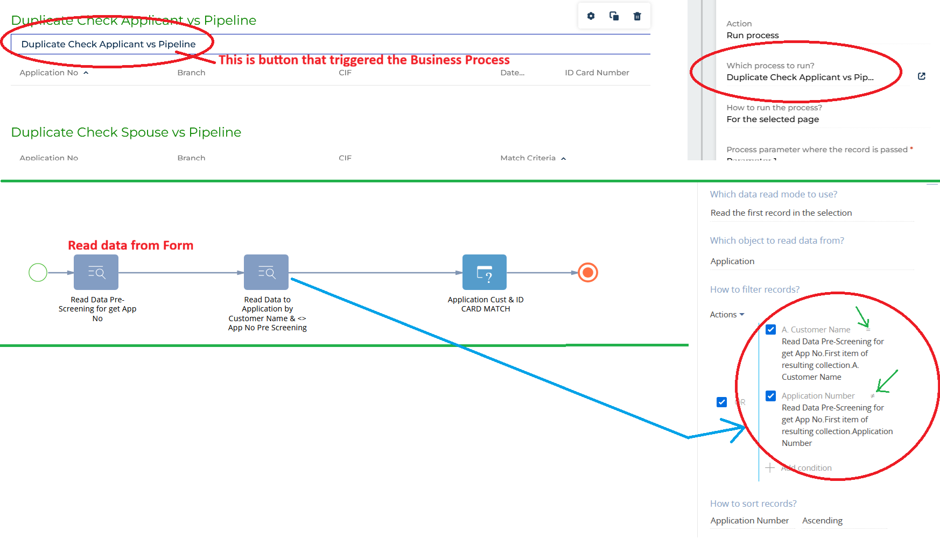The image size is (940, 560).
Task: Delete element with trash icon
Action: pos(637,16)
